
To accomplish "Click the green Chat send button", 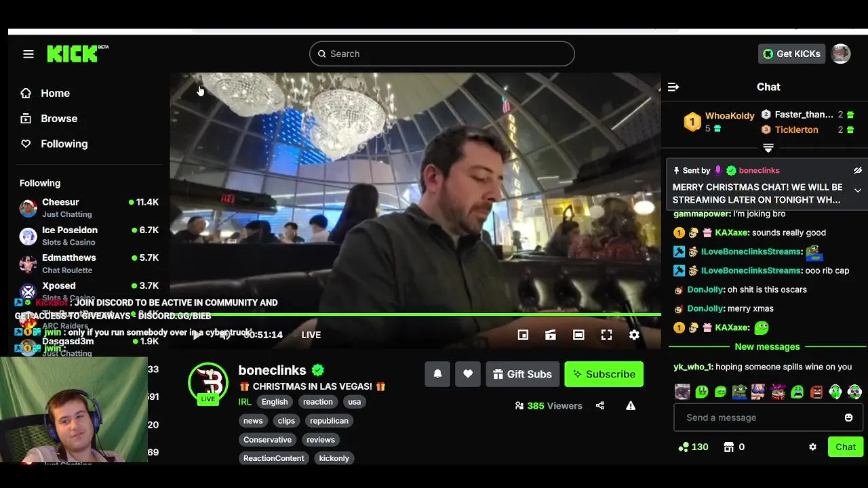I will [x=846, y=447].
